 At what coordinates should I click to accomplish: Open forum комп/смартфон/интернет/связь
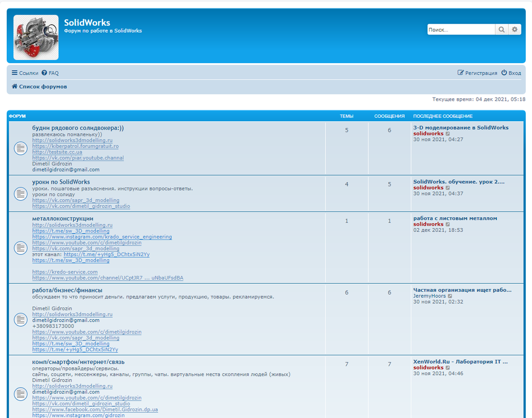(78, 362)
